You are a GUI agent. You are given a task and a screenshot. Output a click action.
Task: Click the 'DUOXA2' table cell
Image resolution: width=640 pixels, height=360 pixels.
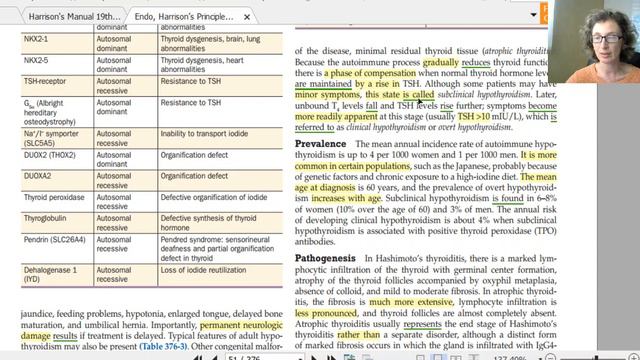pos(57,181)
